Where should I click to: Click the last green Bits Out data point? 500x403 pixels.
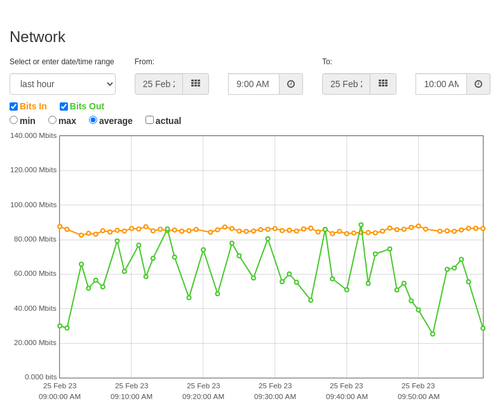(483, 328)
